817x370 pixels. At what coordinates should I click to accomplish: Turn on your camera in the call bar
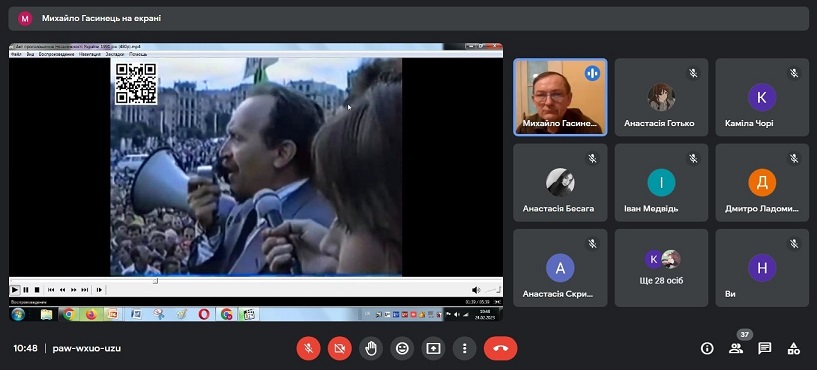click(x=340, y=348)
